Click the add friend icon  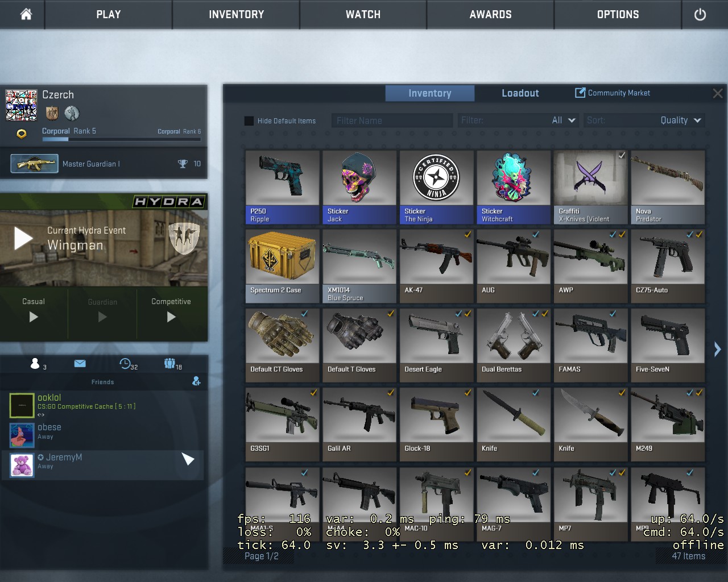tap(196, 381)
